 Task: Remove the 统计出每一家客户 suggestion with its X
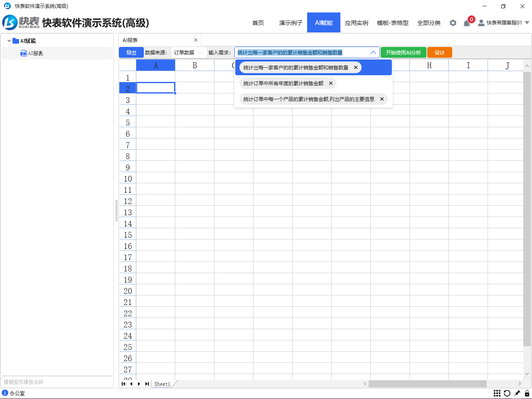[x=356, y=67]
